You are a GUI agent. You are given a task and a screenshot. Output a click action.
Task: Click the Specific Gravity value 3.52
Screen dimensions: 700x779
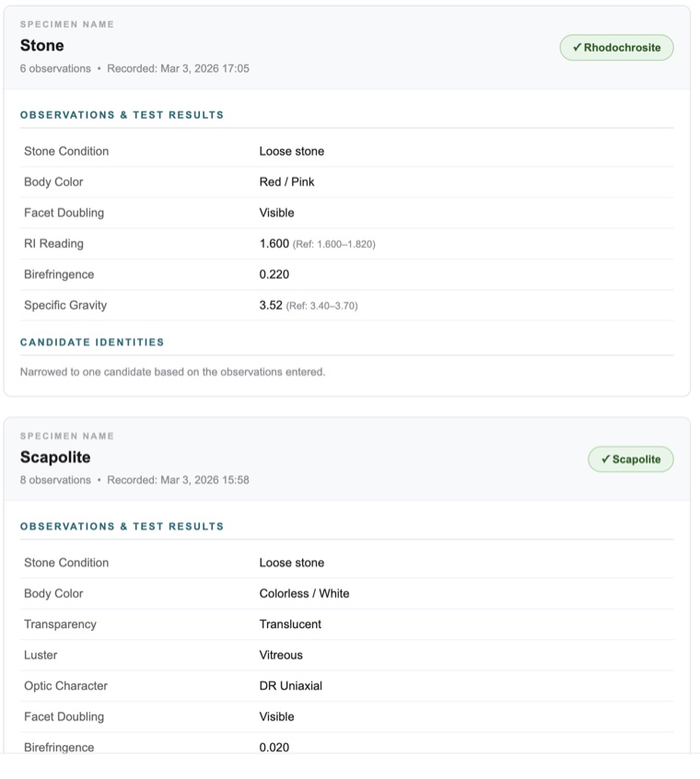coord(271,306)
